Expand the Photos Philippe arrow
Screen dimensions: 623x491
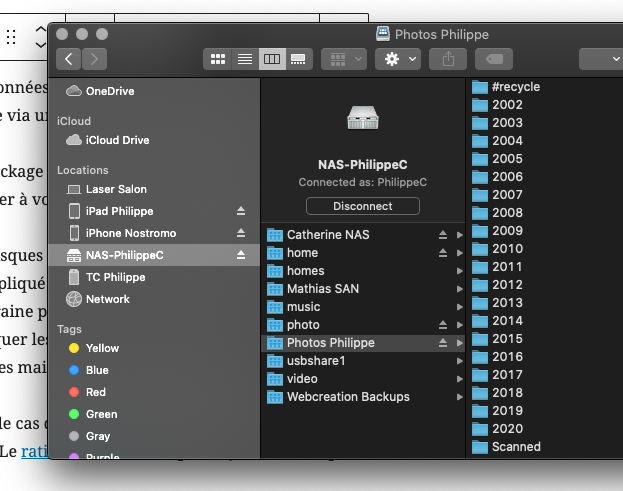(x=460, y=343)
